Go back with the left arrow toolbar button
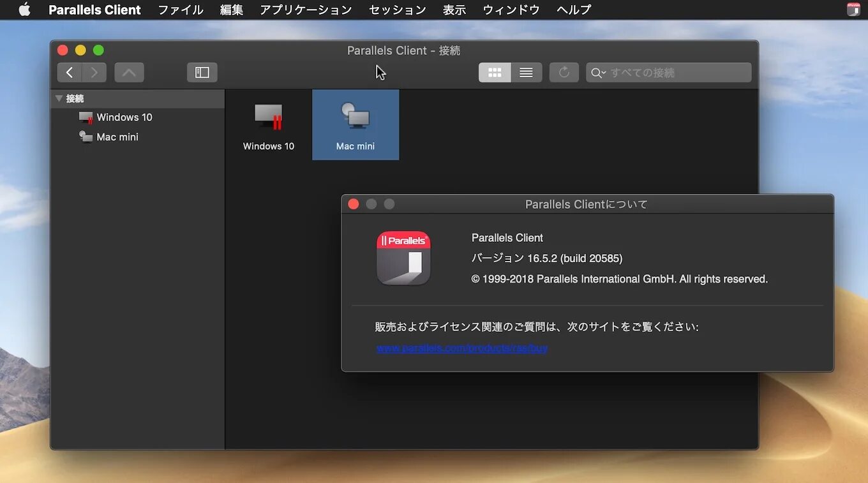 coord(70,73)
